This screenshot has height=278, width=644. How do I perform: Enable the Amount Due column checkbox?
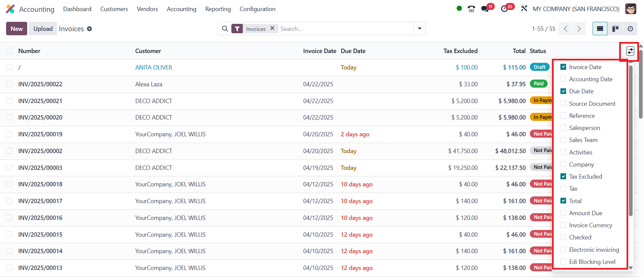coord(563,213)
